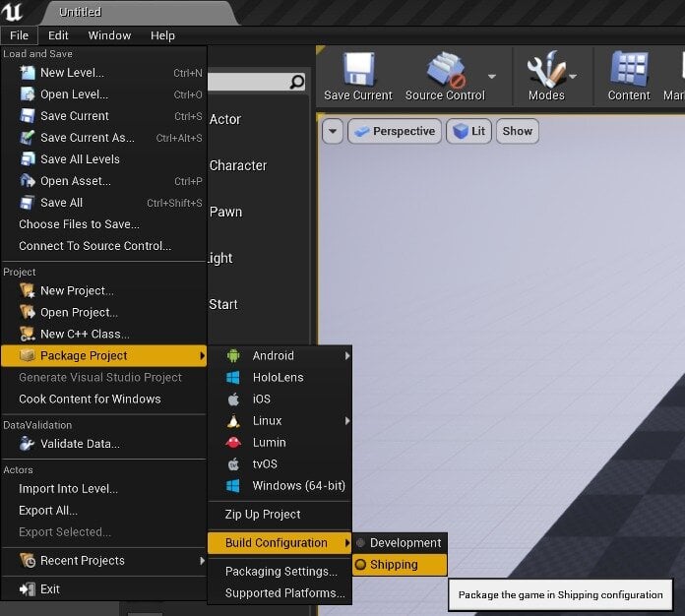
Task: Expand the Build Configuration submenu
Action: point(280,543)
